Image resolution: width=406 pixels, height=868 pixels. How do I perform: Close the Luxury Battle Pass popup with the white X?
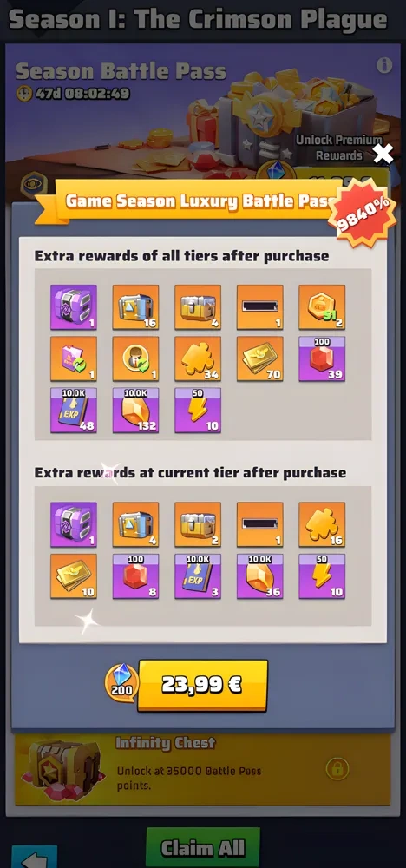tap(383, 154)
